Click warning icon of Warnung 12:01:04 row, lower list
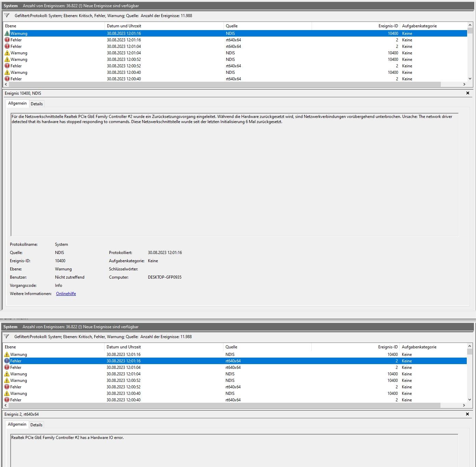This screenshot has height=467, width=476. tap(7, 374)
